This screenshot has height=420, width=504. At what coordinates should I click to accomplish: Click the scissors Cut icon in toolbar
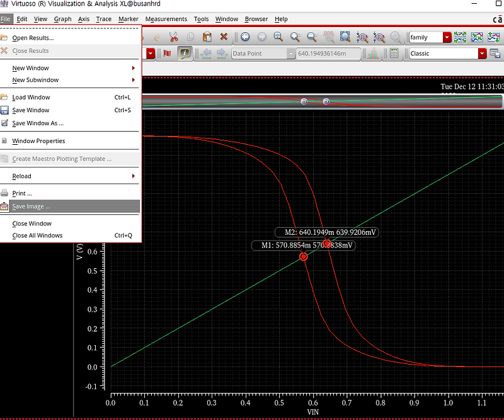click(173, 37)
